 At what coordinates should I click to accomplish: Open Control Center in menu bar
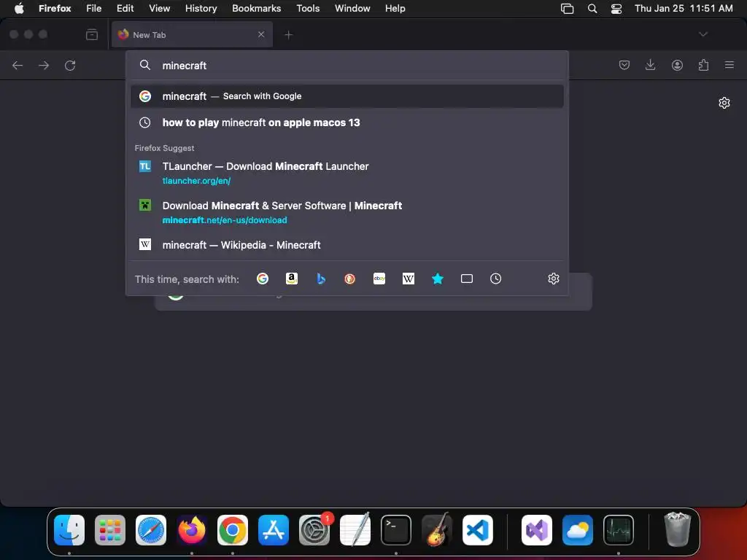pyautogui.click(x=616, y=8)
